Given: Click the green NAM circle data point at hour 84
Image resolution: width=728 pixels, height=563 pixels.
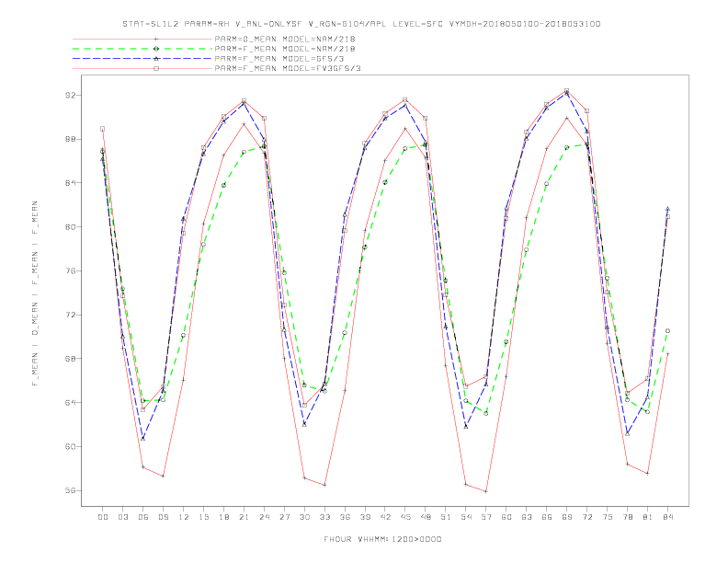Looking at the screenshot, I should coord(667,331).
